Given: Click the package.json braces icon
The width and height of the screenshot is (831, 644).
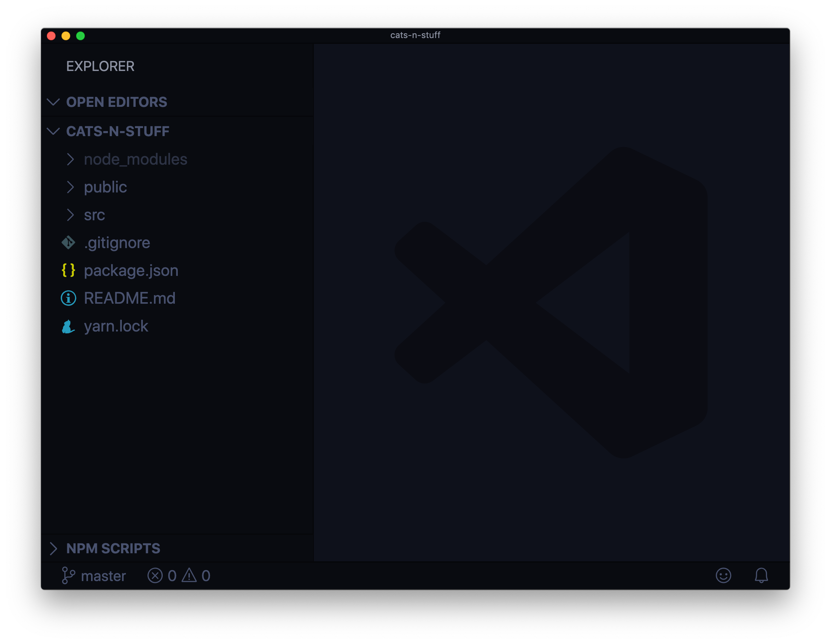Looking at the screenshot, I should coord(69,270).
